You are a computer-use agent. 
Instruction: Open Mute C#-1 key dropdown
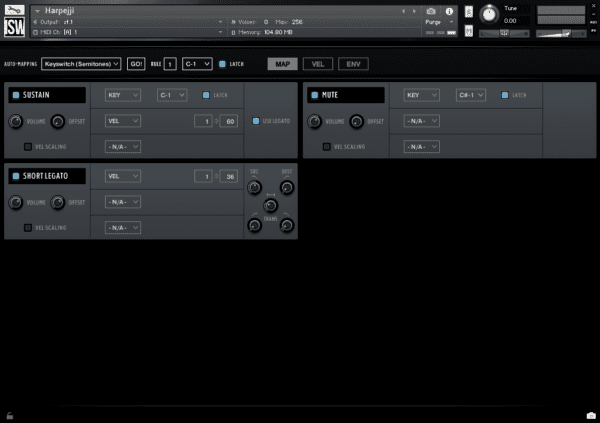471,95
